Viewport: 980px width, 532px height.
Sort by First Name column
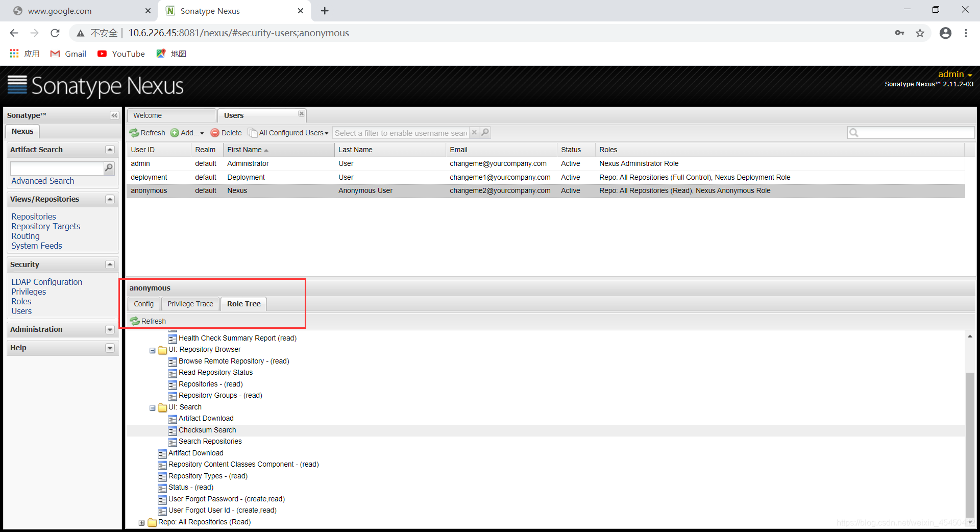click(279, 150)
